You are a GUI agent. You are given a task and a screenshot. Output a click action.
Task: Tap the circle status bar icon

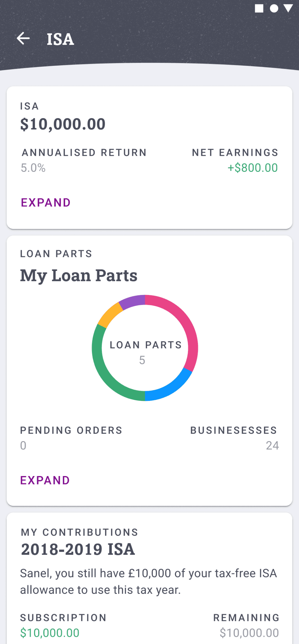274,8
